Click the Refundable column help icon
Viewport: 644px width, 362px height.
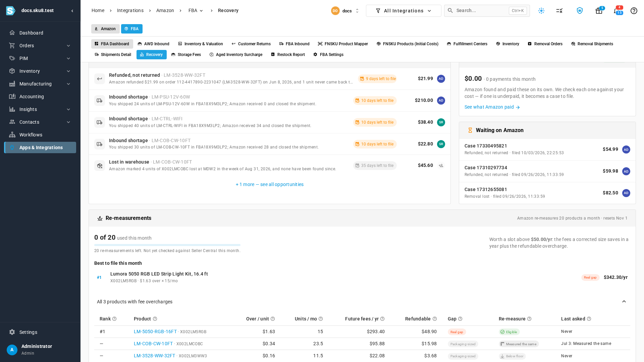435,319
